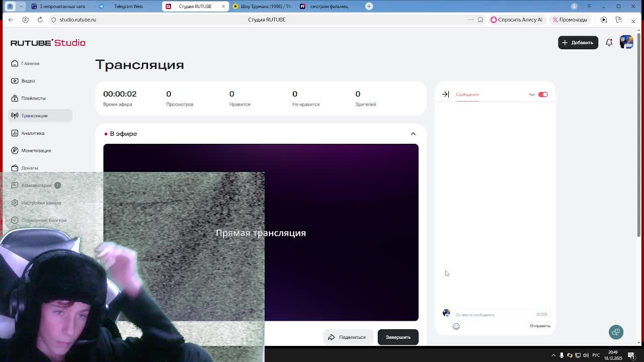Viewport: 644px width, 362px height.
Task: Send message with Отправить button
Action: tap(540, 326)
